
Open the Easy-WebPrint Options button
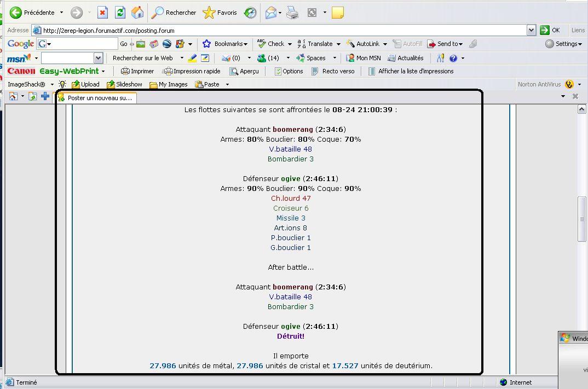click(289, 71)
